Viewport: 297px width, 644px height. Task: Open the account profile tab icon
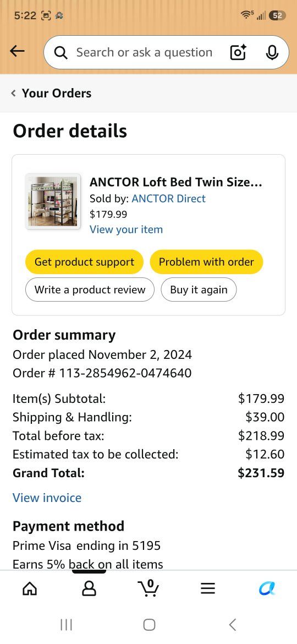click(89, 589)
